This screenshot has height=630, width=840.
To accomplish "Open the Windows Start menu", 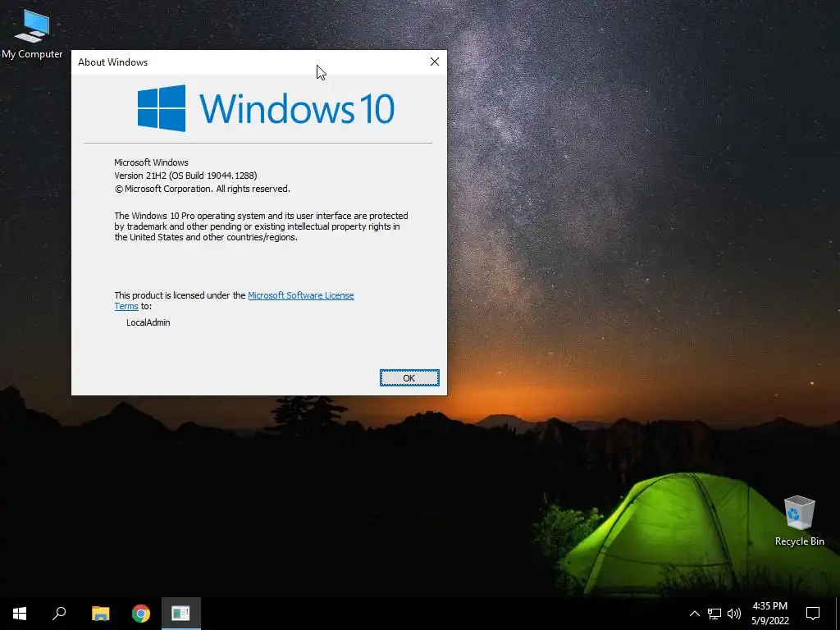I will (20, 614).
